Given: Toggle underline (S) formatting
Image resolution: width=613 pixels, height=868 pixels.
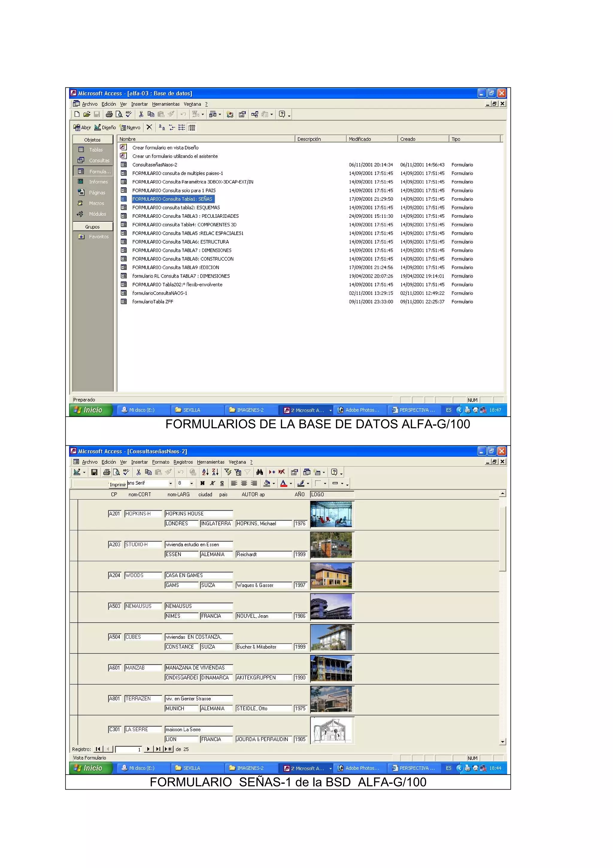Looking at the screenshot, I should click(222, 483).
